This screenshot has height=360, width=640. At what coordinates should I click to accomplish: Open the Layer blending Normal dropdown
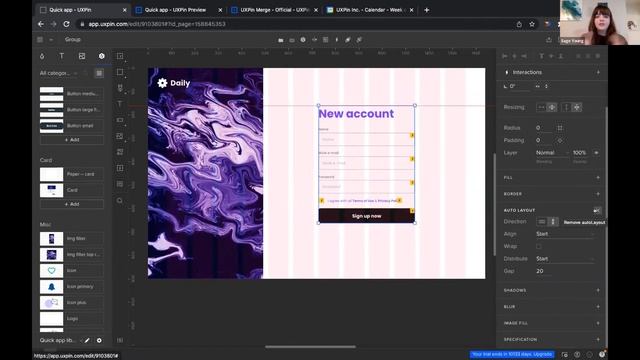(552, 153)
